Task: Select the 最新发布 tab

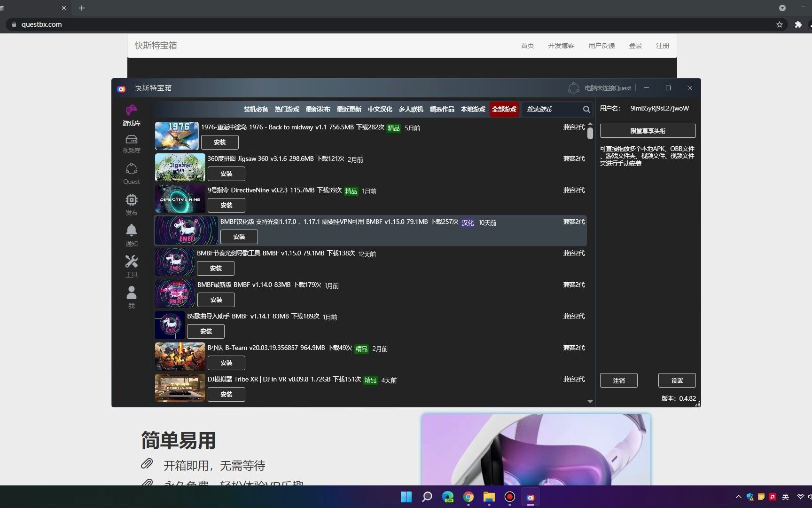Action: 318,109
